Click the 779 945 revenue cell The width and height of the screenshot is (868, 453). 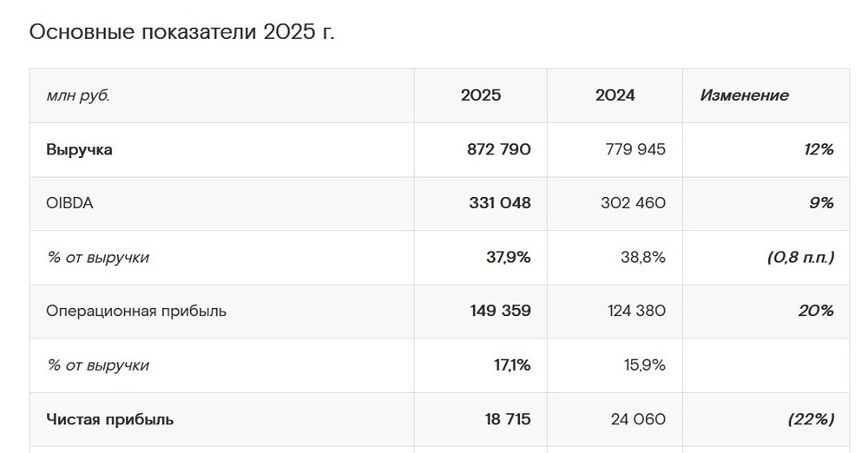[x=635, y=149]
